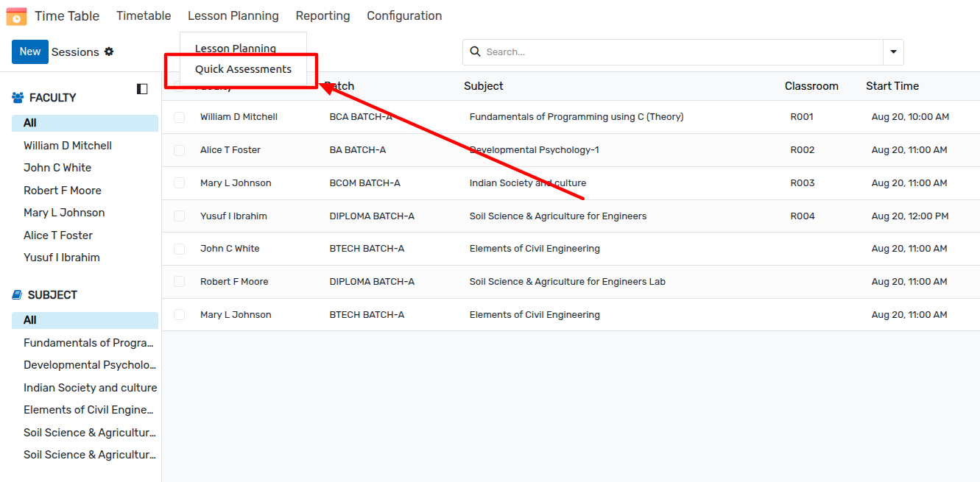Image resolution: width=980 pixels, height=482 pixels.
Task: Open the Timetable menu
Action: (x=144, y=16)
